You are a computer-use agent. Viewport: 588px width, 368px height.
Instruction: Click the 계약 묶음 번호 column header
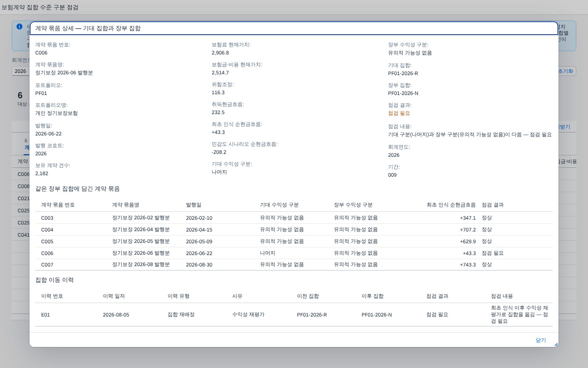[58, 205]
